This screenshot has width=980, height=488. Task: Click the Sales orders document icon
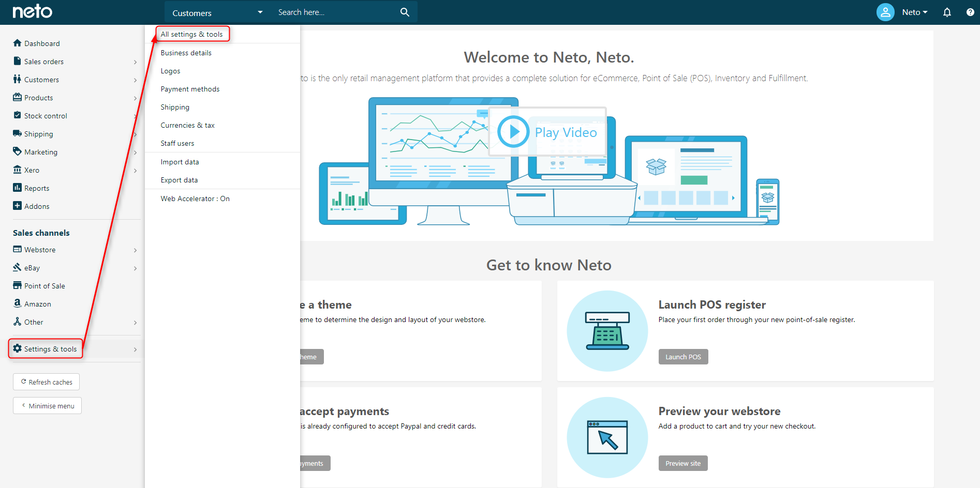(x=17, y=61)
